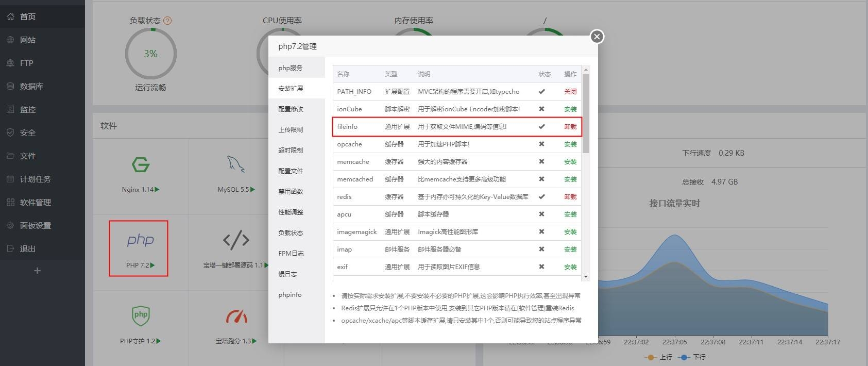Open the 性能调整 tab
The width and height of the screenshot is (868, 366).
pyautogui.click(x=297, y=212)
